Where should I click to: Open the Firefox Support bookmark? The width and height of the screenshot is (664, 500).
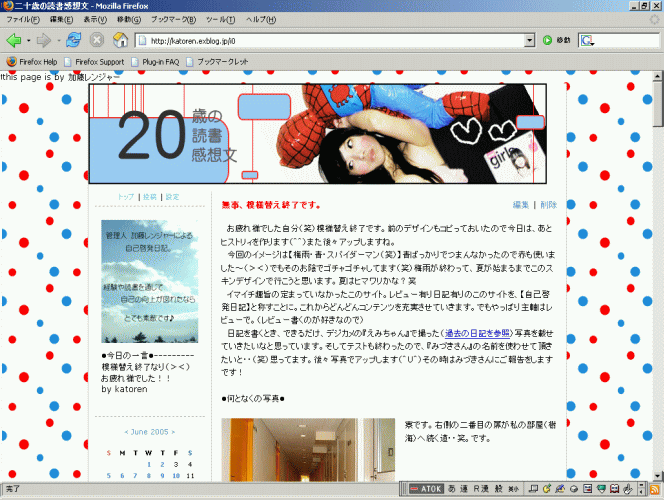(x=94, y=62)
